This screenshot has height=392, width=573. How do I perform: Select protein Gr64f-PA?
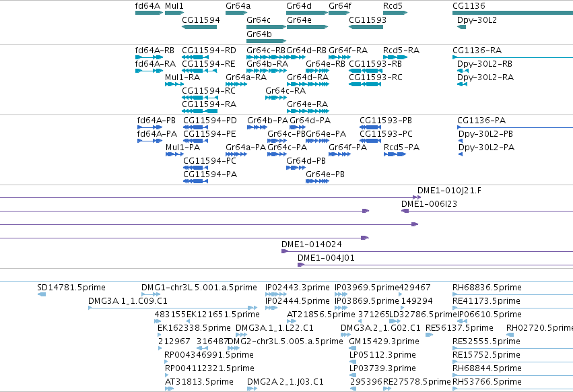pos(339,154)
